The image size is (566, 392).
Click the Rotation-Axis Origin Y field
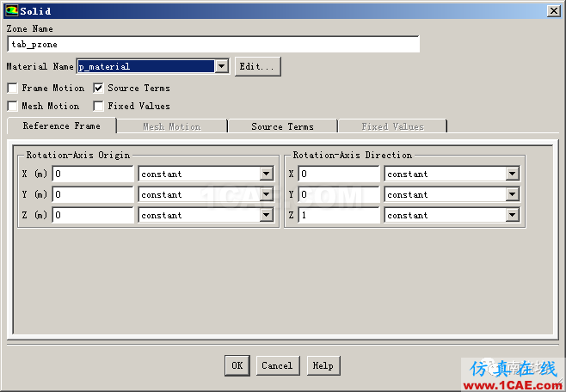coord(93,195)
